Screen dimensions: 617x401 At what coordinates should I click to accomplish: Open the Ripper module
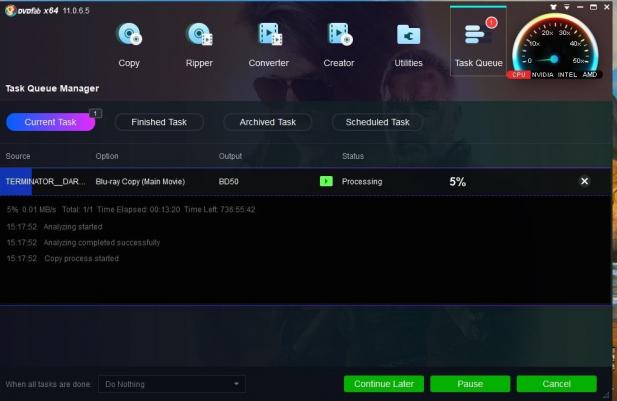point(199,45)
